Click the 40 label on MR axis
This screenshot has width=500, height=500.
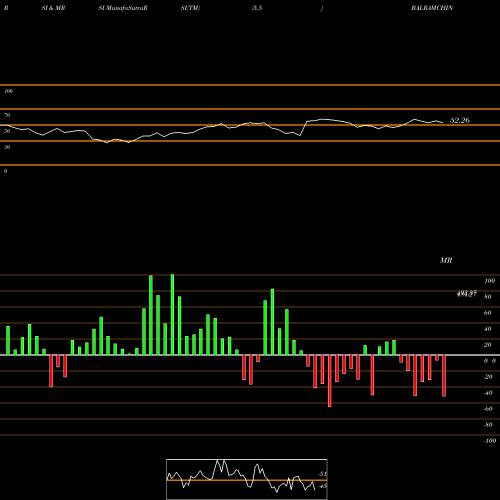487,329
